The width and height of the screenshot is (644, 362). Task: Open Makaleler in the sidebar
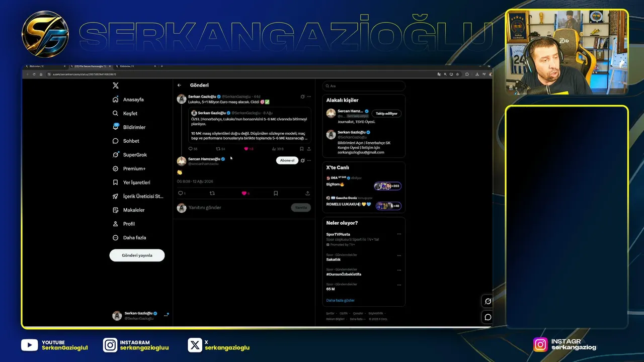coord(129,210)
